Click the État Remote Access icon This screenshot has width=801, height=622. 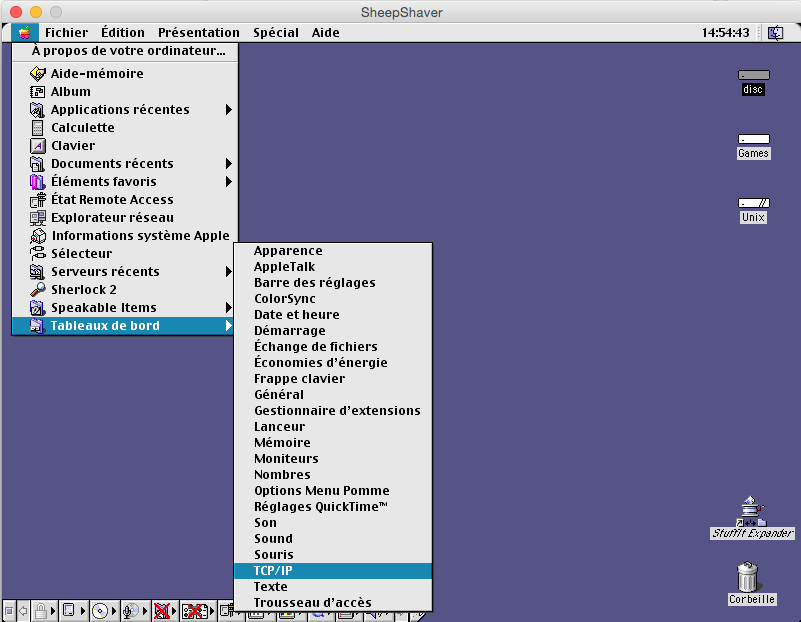[37, 200]
